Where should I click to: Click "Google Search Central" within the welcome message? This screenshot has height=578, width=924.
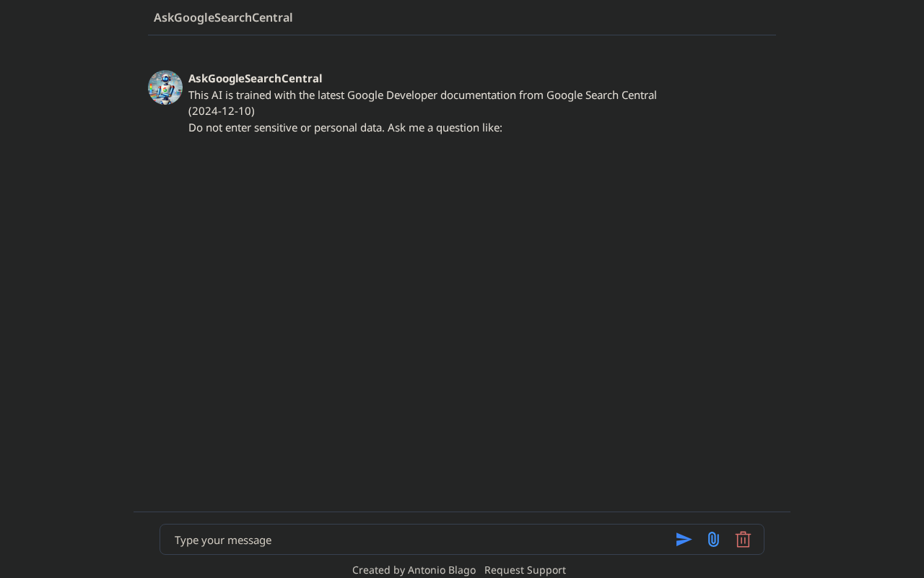coord(601,95)
